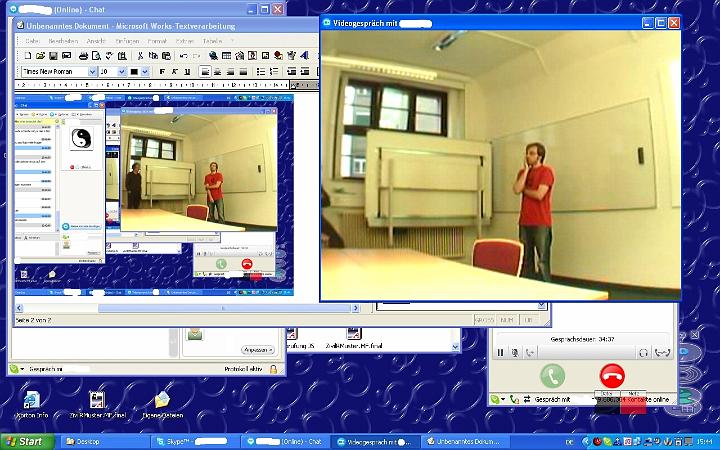Click the ZwiBMuster desktop file icon
Image resolution: width=720 pixels, height=450 pixels.
point(97,405)
